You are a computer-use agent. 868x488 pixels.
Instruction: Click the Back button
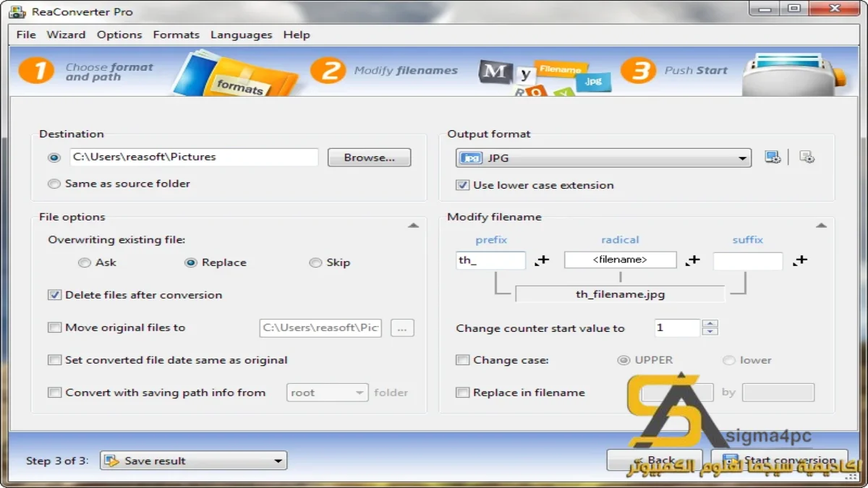coord(654,461)
